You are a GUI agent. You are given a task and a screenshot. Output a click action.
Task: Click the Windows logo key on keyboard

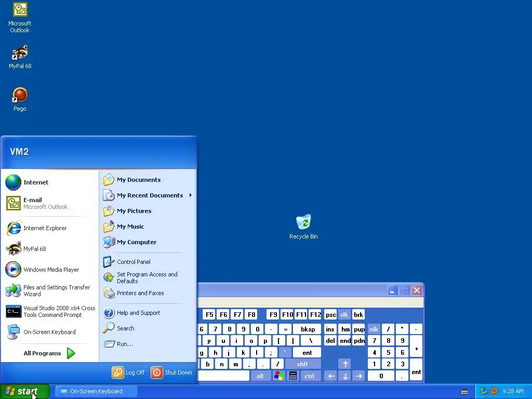click(279, 376)
